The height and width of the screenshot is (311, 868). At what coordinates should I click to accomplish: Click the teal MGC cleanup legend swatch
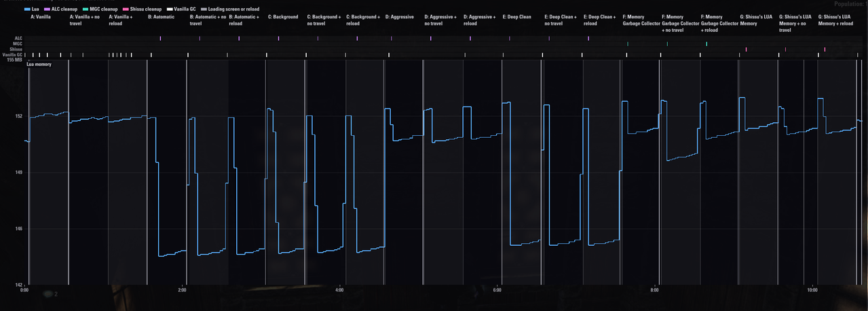coord(86,9)
